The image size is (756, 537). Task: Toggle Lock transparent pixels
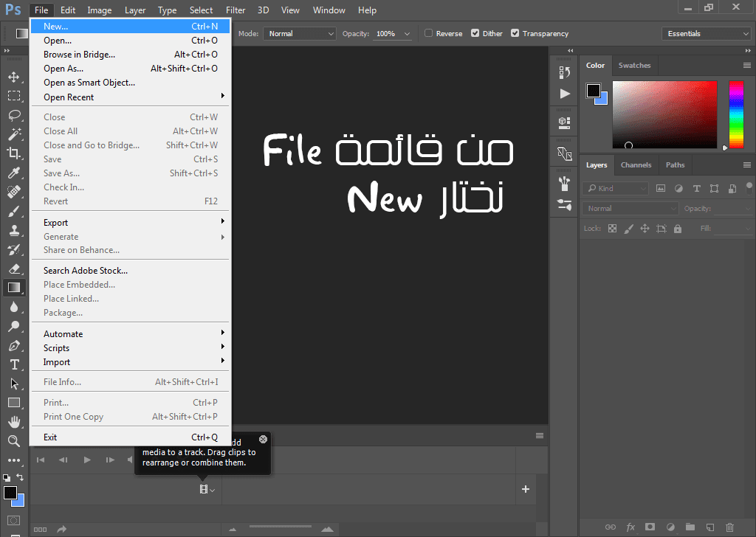tap(612, 228)
